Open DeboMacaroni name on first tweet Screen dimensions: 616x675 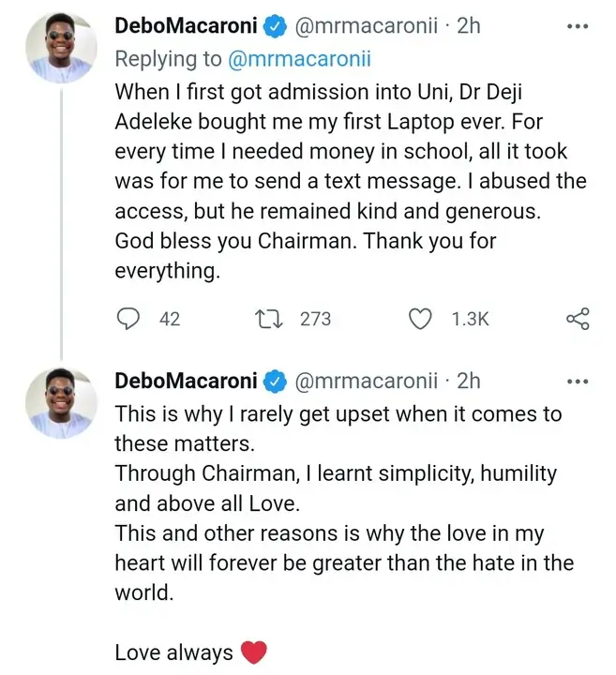(186, 27)
